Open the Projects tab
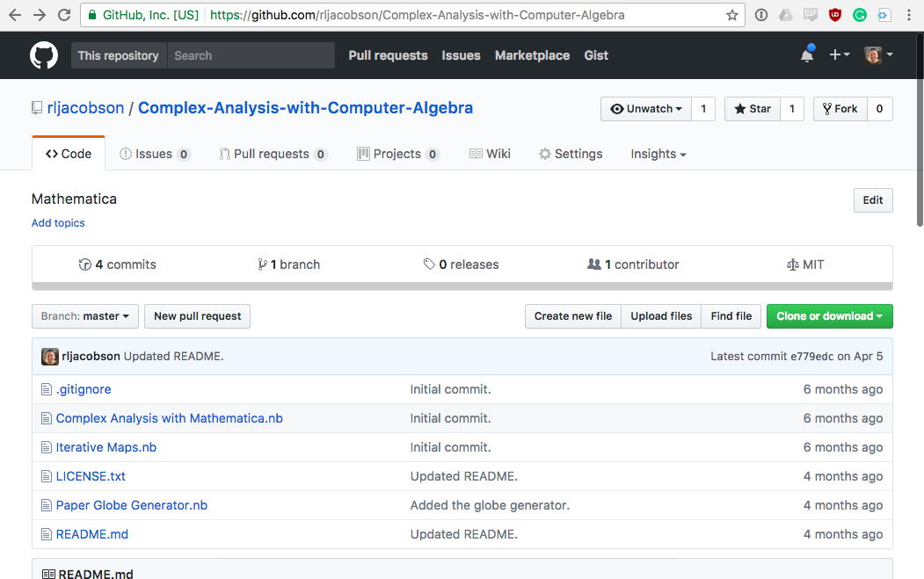This screenshot has height=579, width=924. [398, 154]
